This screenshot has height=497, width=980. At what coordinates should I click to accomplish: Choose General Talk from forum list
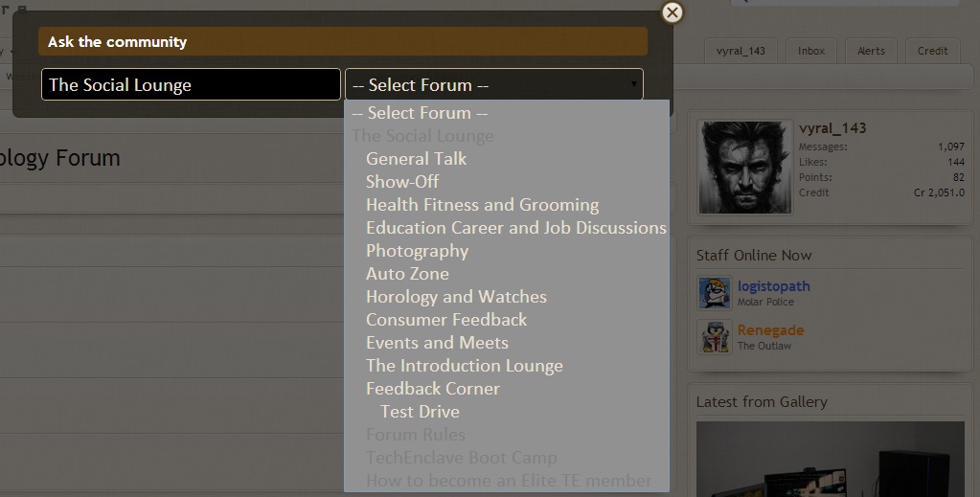[417, 159]
